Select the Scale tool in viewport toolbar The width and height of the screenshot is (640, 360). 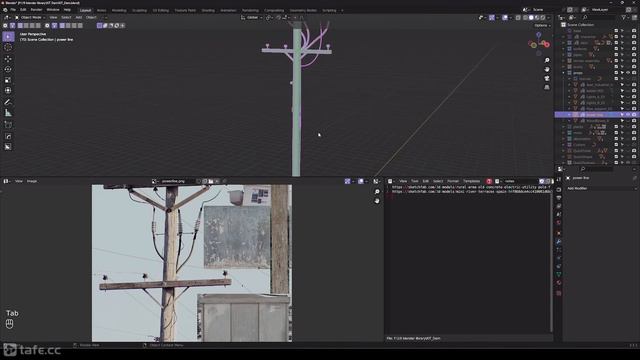(8, 80)
